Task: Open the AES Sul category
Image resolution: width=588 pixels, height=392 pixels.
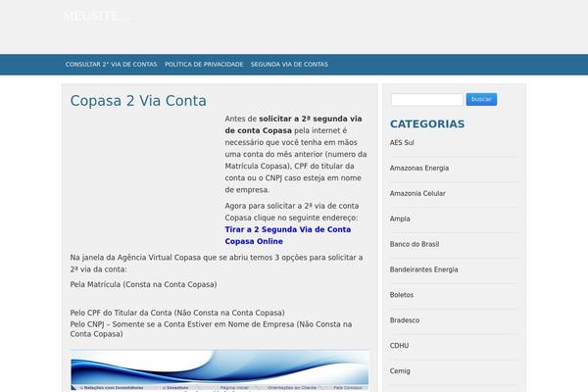Action: point(402,142)
